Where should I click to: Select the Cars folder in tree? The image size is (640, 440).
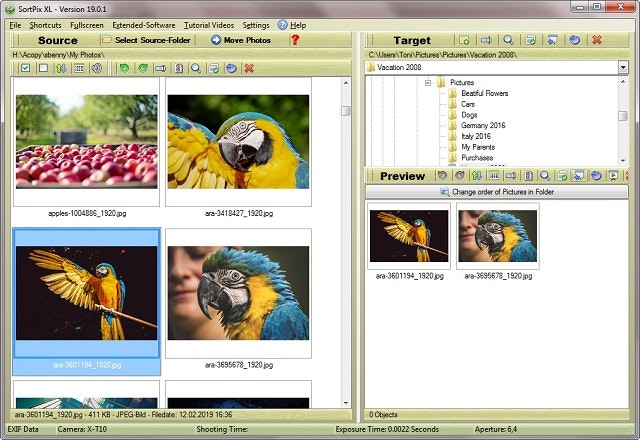[468, 104]
